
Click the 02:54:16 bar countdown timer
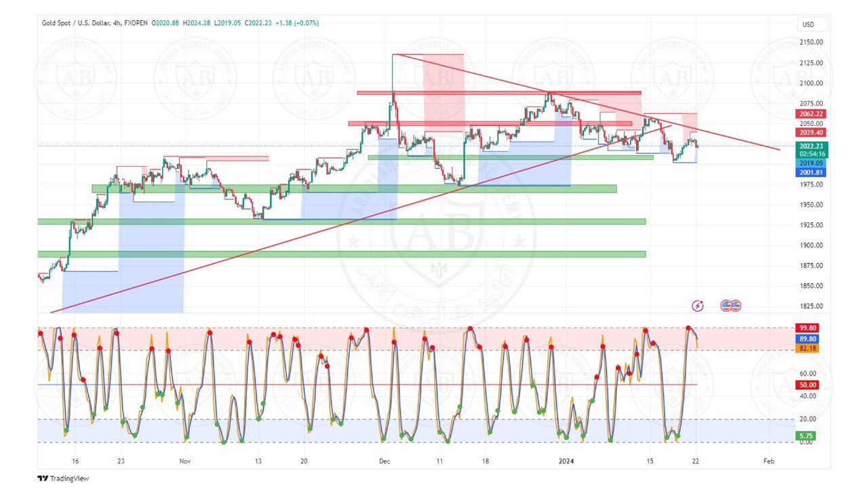click(x=812, y=154)
